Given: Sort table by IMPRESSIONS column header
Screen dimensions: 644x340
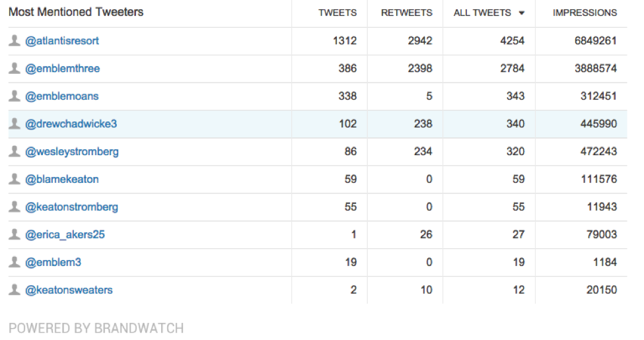Looking at the screenshot, I should click(x=585, y=13).
